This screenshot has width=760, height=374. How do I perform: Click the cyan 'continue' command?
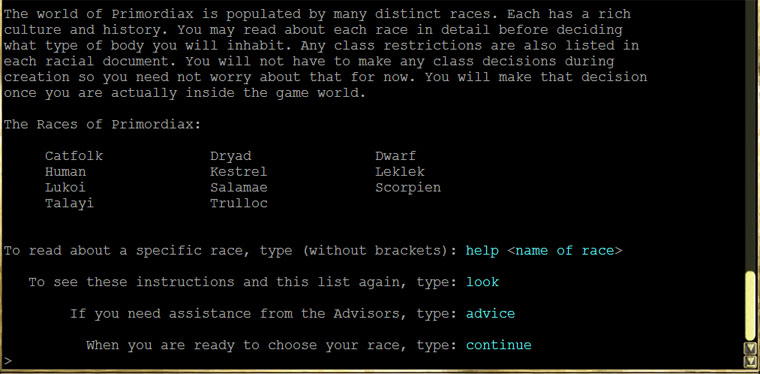tap(499, 345)
